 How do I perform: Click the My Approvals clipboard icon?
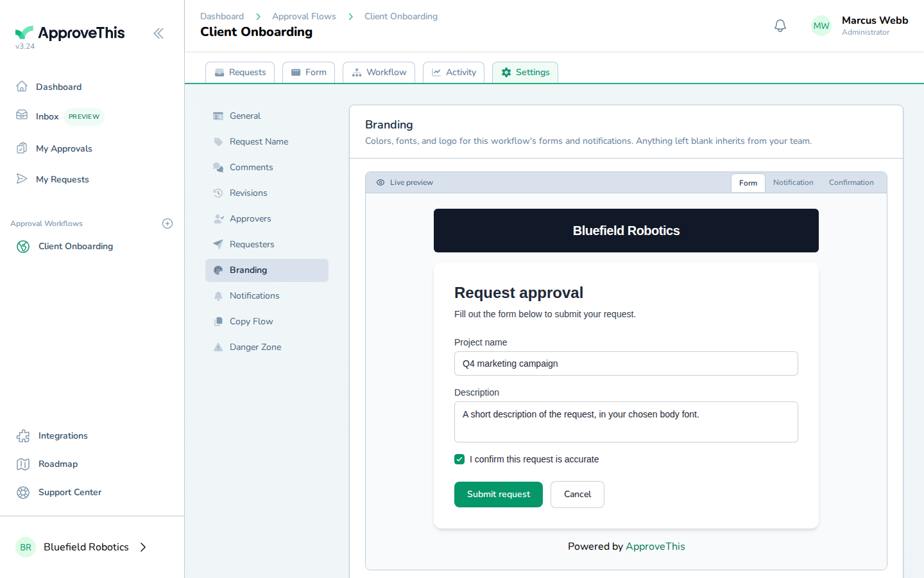tap(22, 148)
